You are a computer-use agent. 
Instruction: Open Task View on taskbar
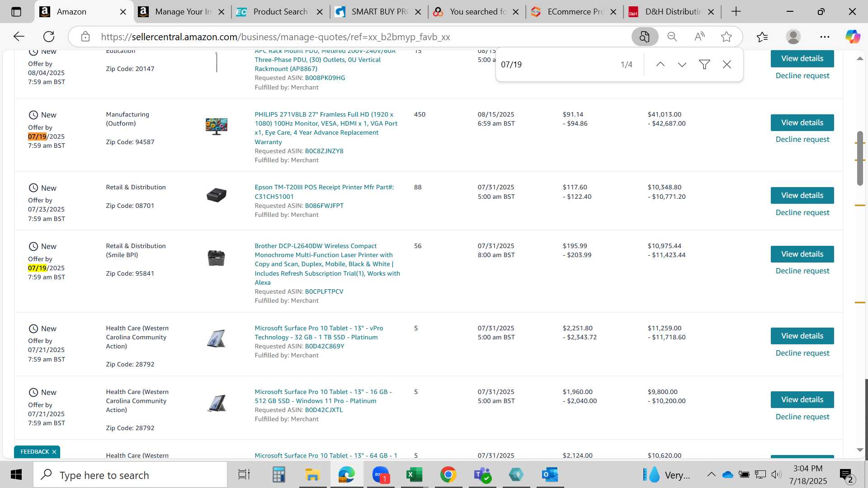coord(244,475)
